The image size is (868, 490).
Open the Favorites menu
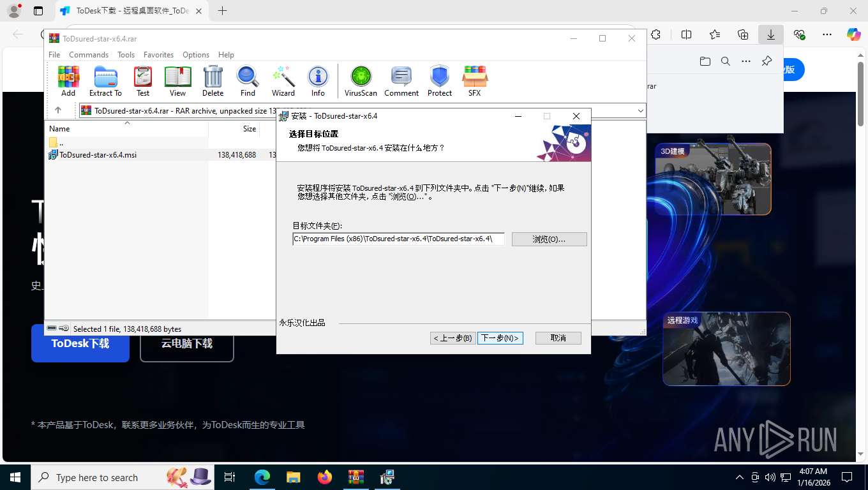(x=158, y=55)
